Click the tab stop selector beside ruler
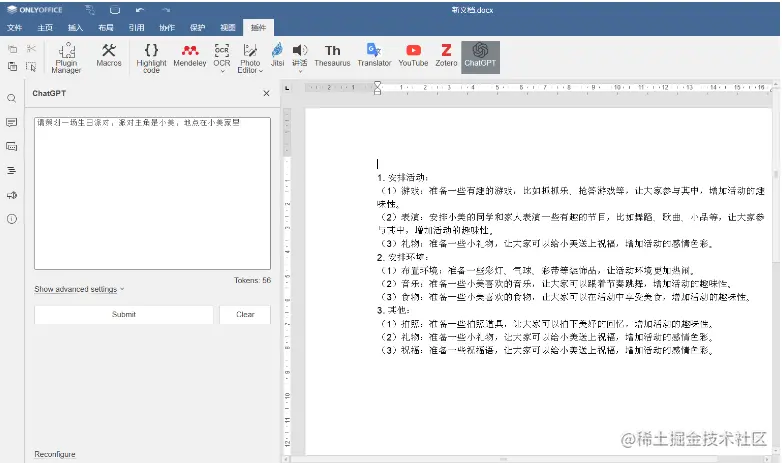 (287, 88)
